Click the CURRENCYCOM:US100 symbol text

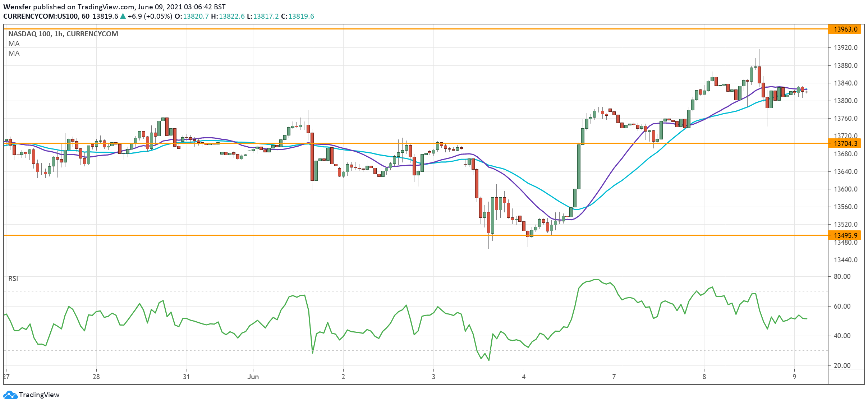pos(41,16)
